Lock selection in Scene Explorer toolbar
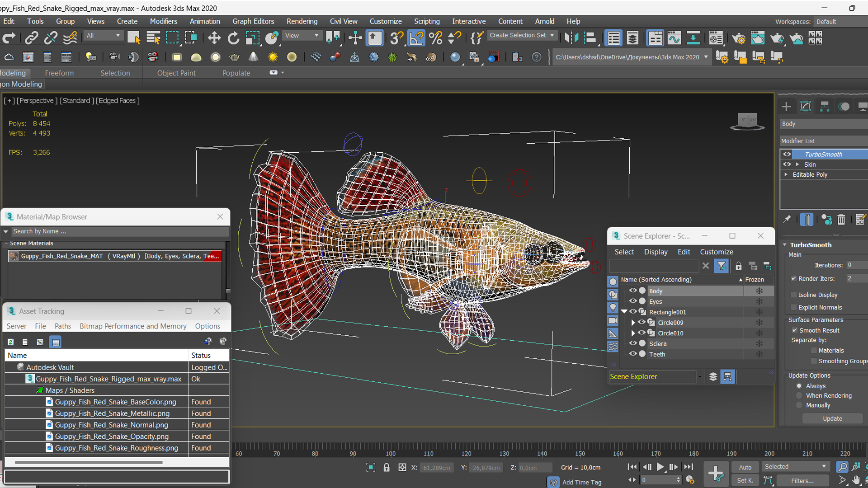The width and height of the screenshot is (868, 488). pos(738,266)
